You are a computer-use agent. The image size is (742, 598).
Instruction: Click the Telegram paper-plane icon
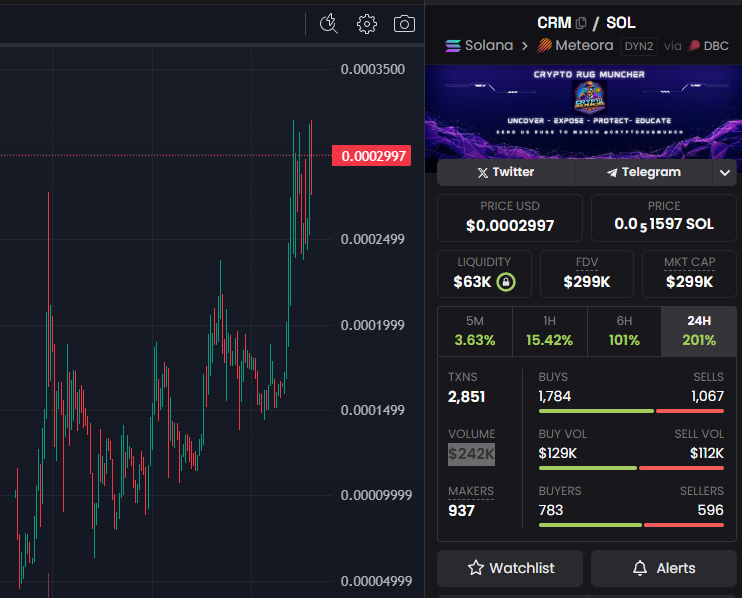tap(612, 173)
